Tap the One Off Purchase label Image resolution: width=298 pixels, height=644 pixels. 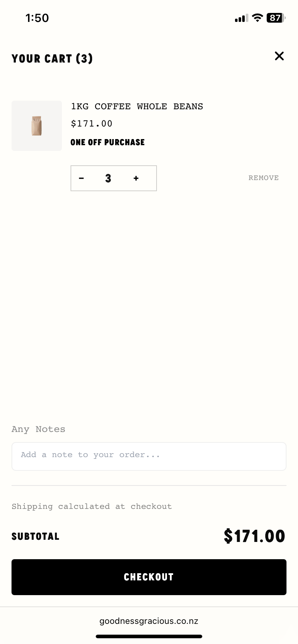coord(108,142)
